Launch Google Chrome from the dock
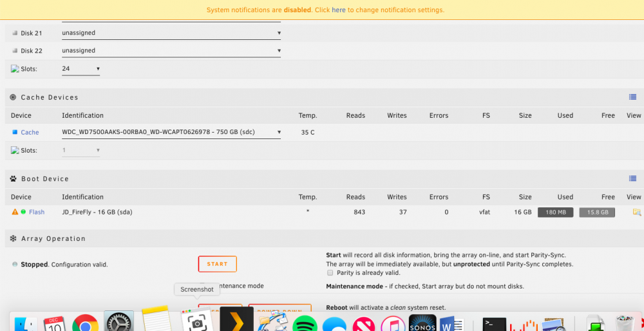This screenshot has height=331, width=644. point(86,324)
